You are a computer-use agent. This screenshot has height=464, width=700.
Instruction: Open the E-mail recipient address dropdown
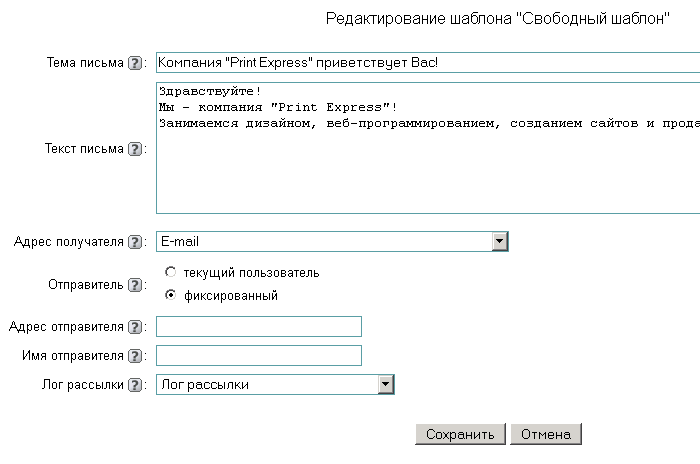[x=500, y=241]
